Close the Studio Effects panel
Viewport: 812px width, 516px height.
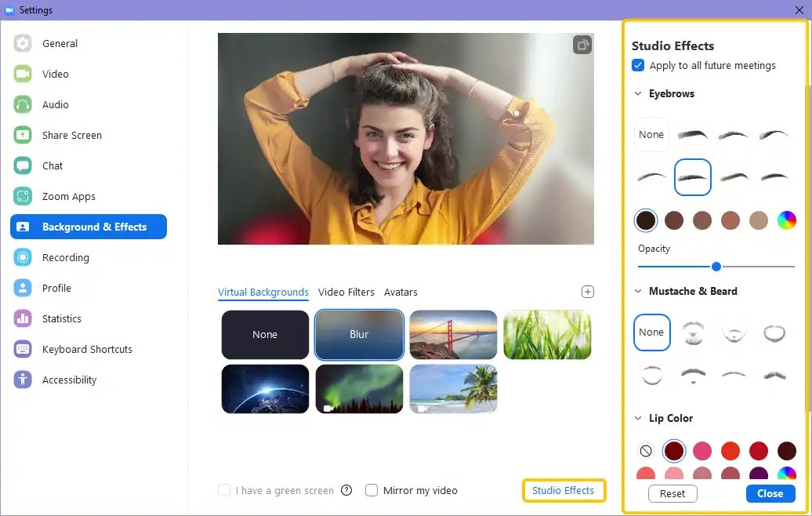[x=770, y=493]
